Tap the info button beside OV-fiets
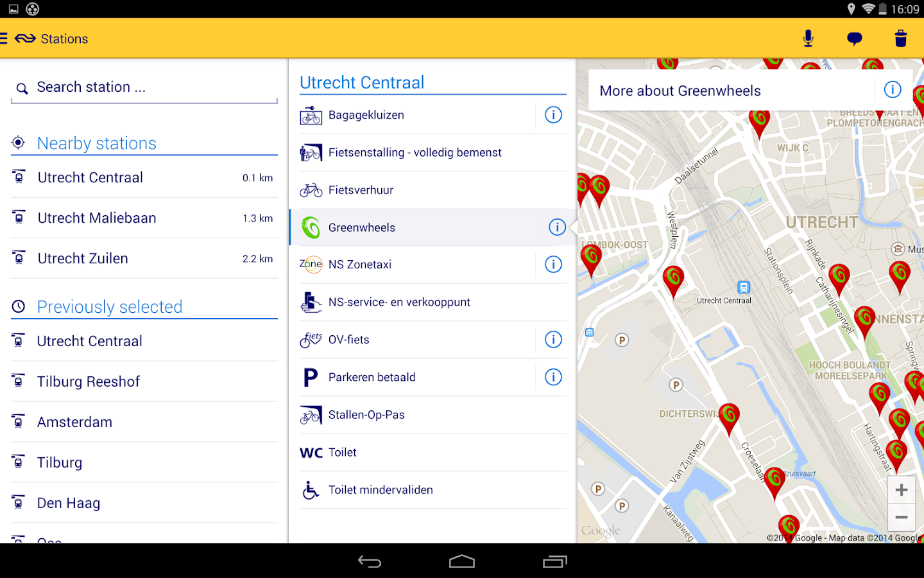The height and width of the screenshot is (578, 924). click(552, 339)
